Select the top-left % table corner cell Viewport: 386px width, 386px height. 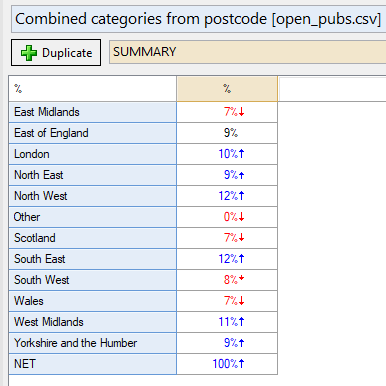click(x=93, y=89)
